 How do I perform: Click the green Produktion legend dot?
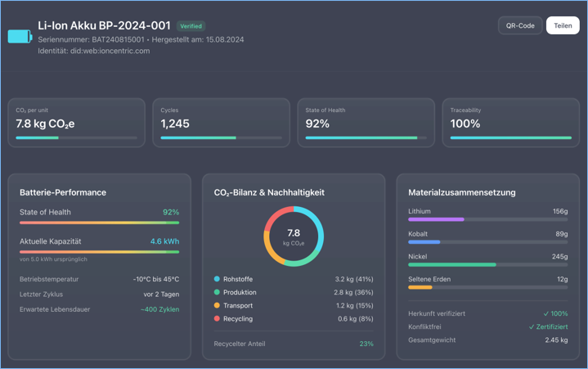coord(217,292)
